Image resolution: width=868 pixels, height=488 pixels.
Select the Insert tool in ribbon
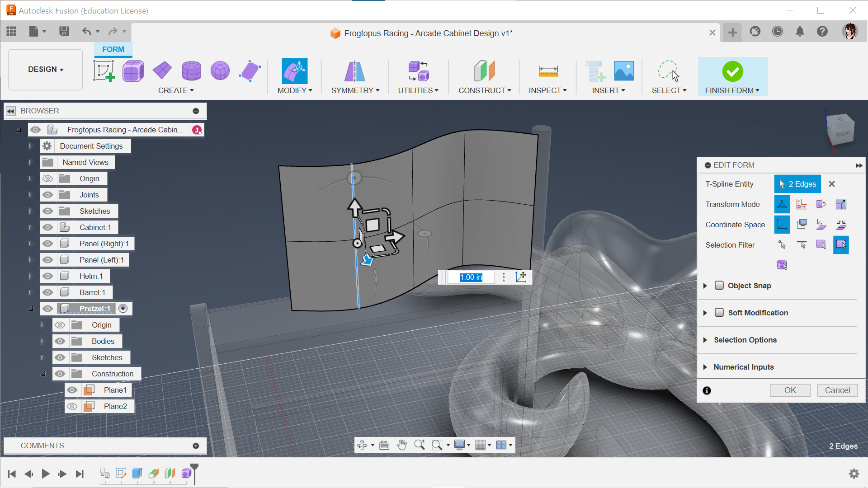click(609, 77)
